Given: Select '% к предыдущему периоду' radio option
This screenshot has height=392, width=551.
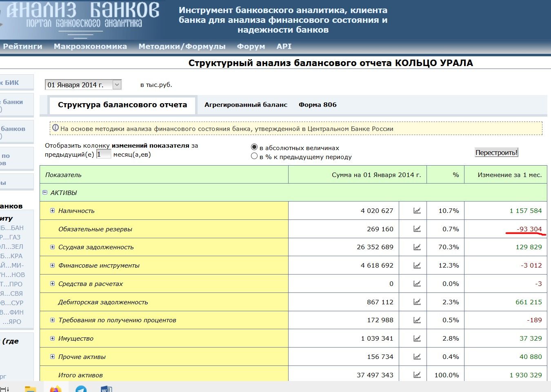Looking at the screenshot, I should point(254,156).
